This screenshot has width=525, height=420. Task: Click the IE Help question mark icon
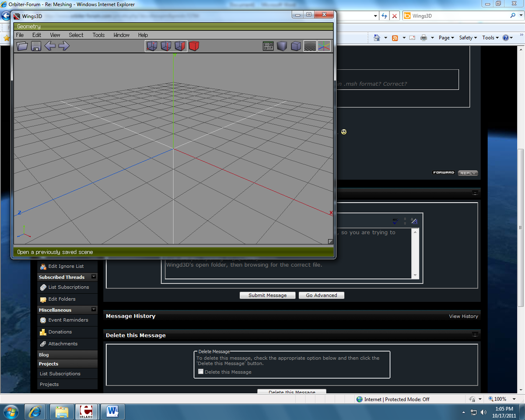coord(506,38)
